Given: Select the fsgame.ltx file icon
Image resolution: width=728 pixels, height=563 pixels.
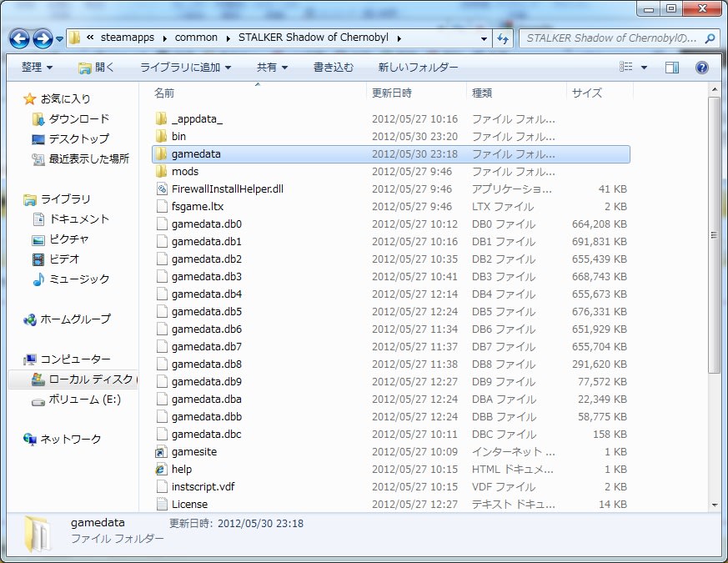Looking at the screenshot, I should 162,206.
